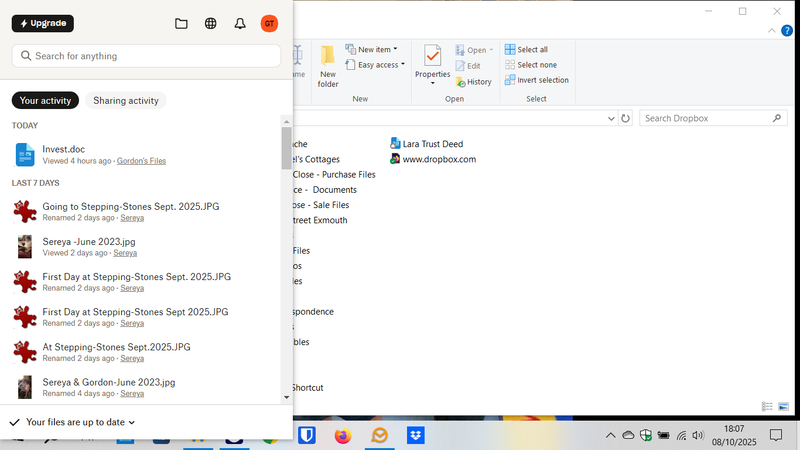Launch Firefox from the taskbar
This screenshot has height=450, width=800.
(343, 436)
